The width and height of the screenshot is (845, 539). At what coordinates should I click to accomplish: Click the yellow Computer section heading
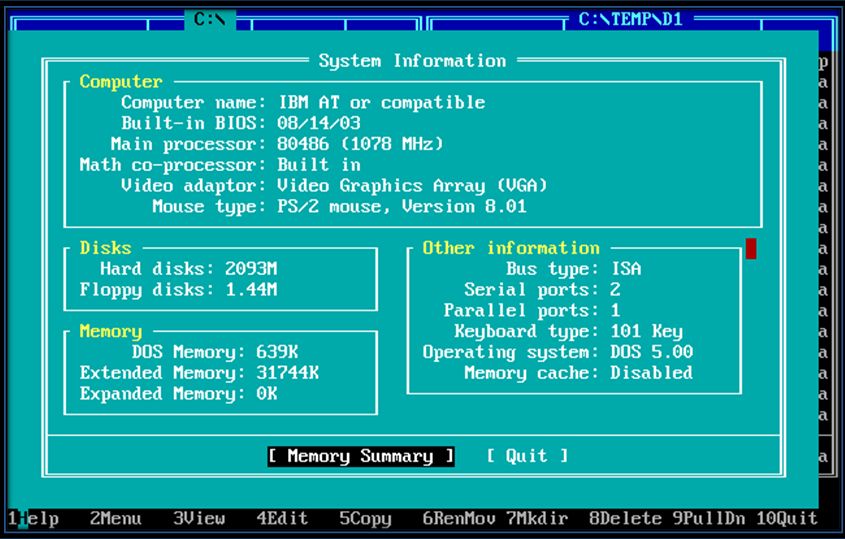click(x=121, y=82)
